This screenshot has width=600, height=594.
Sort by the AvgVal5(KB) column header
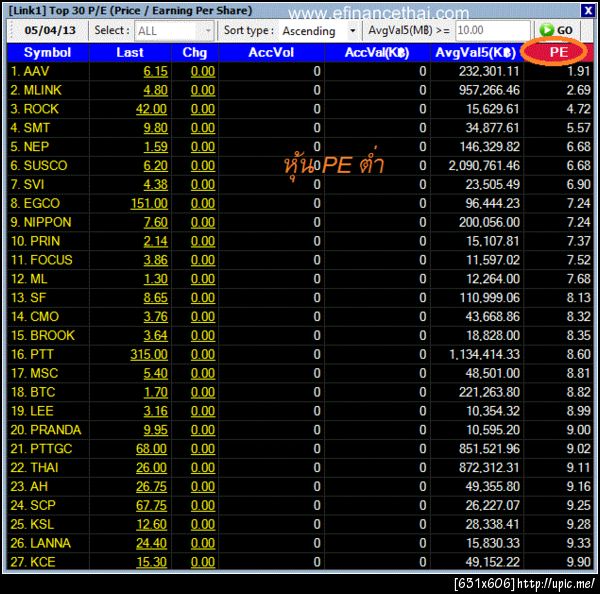pos(476,52)
